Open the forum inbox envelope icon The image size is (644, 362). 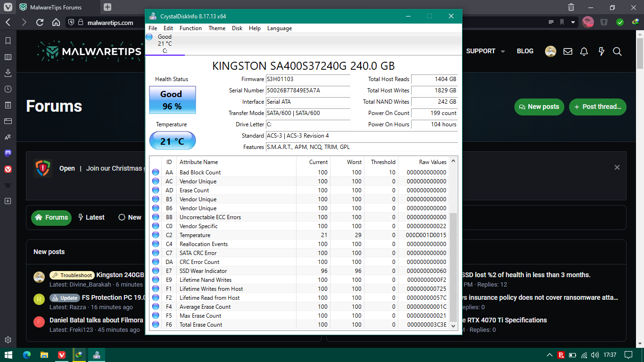click(x=568, y=51)
